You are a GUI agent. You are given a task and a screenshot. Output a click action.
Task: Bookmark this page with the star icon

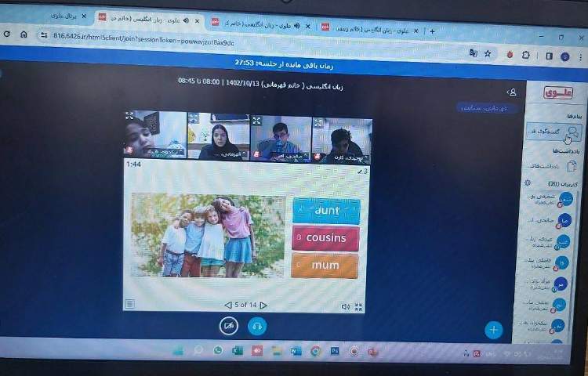coord(488,53)
